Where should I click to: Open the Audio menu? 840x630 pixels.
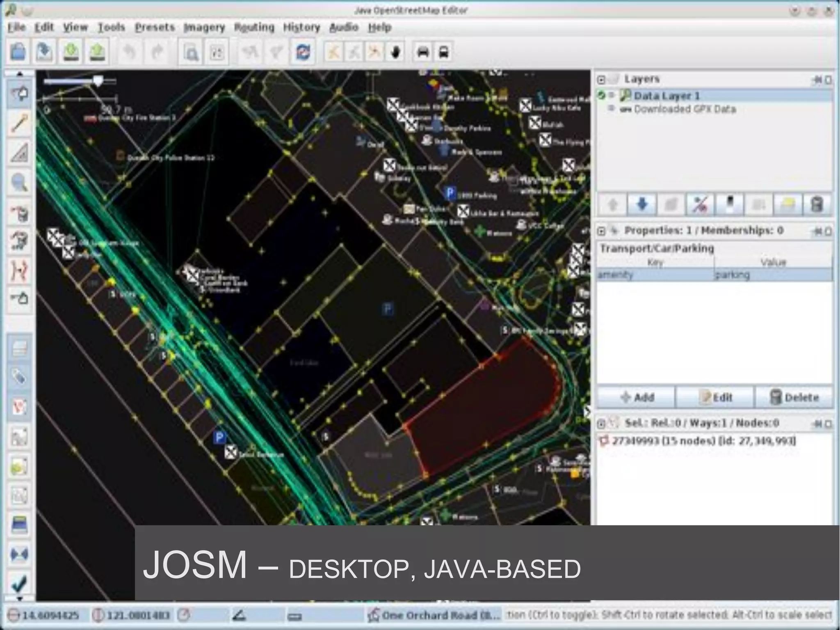tap(344, 27)
